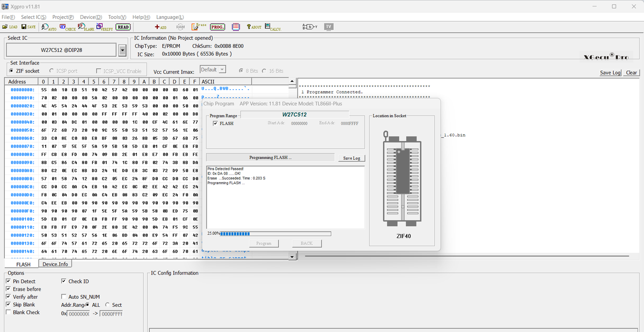Toggle the Skip Blank checkbox
The width and height of the screenshot is (644, 332).
8,305
